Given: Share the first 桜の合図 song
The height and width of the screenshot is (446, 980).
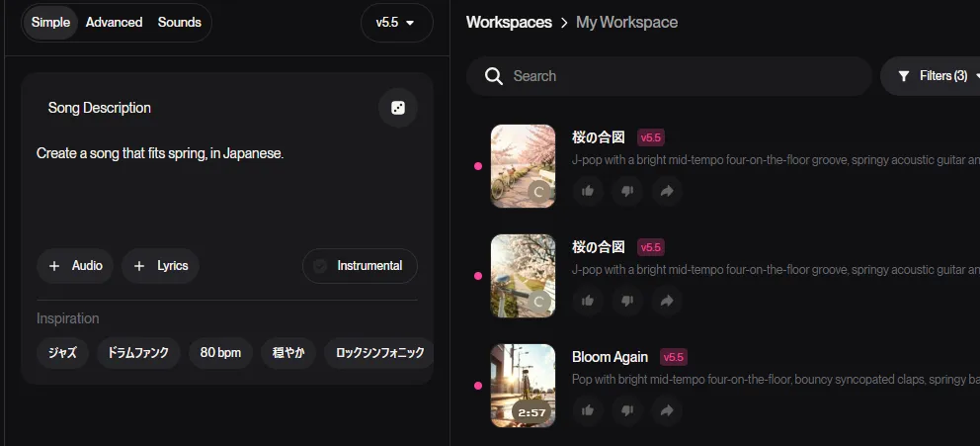Looking at the screenshot, I should 666,191.
